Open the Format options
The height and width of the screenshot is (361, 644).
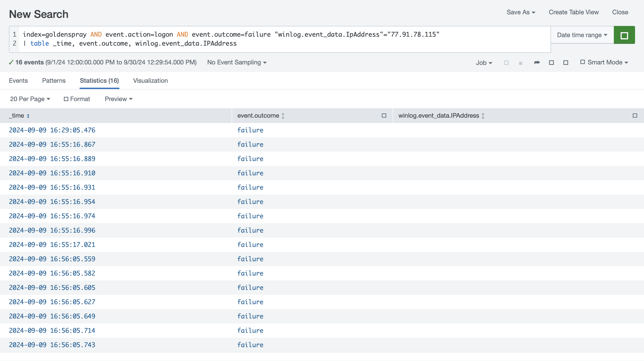77,99
